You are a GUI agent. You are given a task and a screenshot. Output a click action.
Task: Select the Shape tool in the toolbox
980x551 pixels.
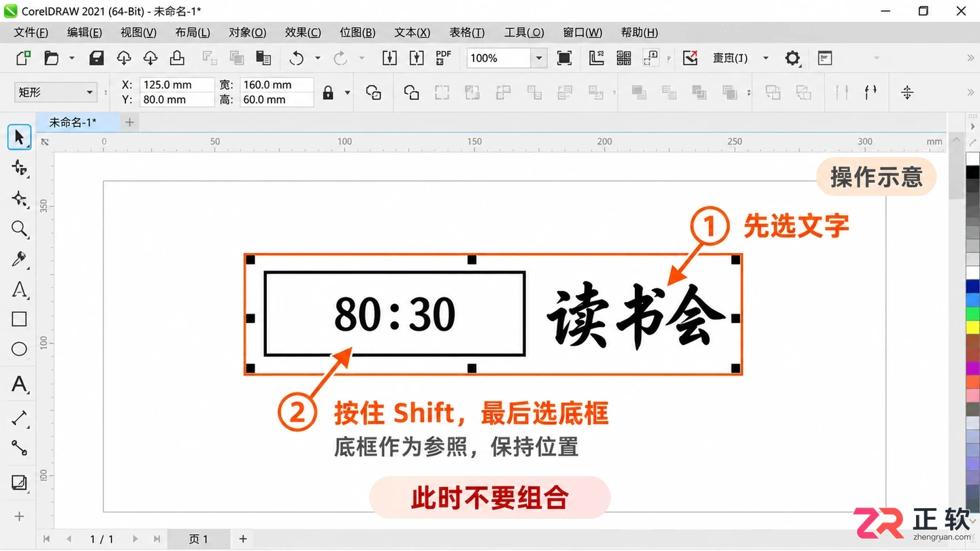tap(19, 168)
